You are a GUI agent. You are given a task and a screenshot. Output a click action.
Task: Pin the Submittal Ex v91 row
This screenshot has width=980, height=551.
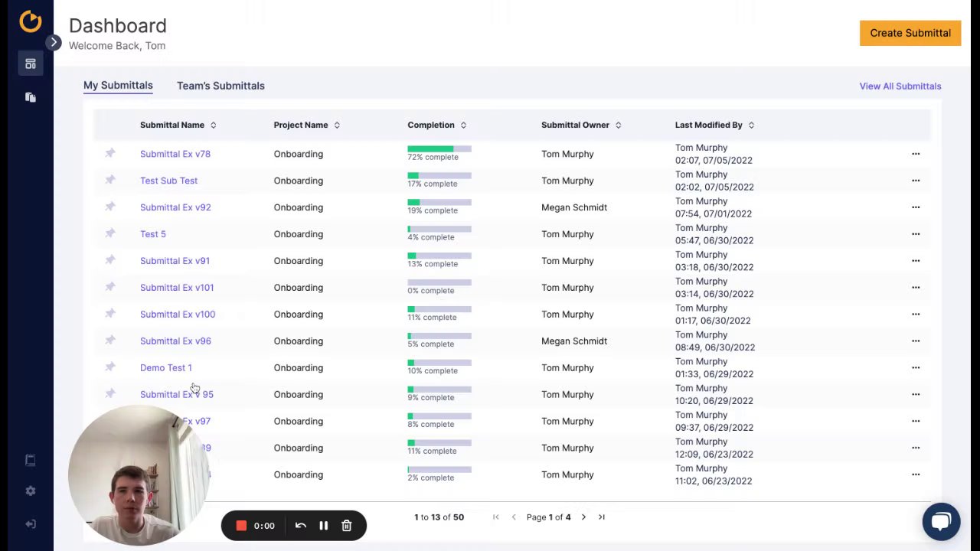click(110, 261)
